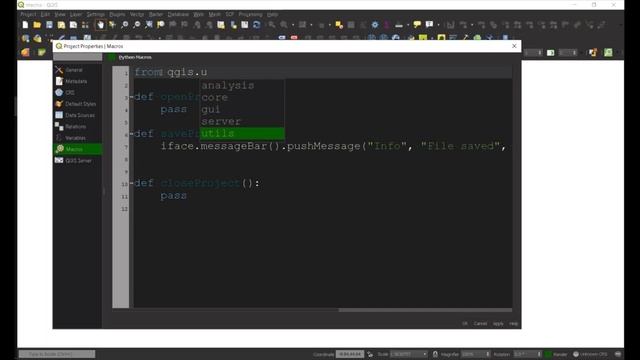Collapse the fold marker on line 6
The height and width of the screenshot is (360, 640).
click(x=131, y=134)
